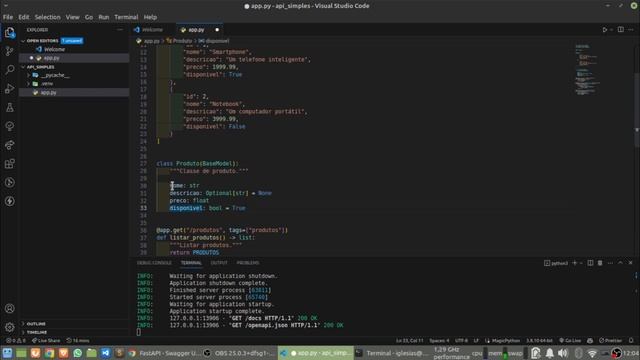Open the Explorer view in activity bar
Screen dimensions: 640x360
point(9,32)
